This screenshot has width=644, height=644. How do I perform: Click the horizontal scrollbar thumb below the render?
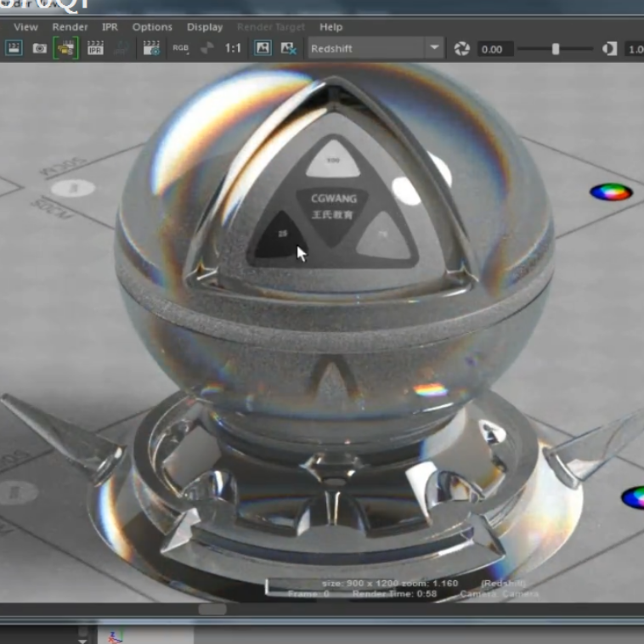[x=212, y=609]
